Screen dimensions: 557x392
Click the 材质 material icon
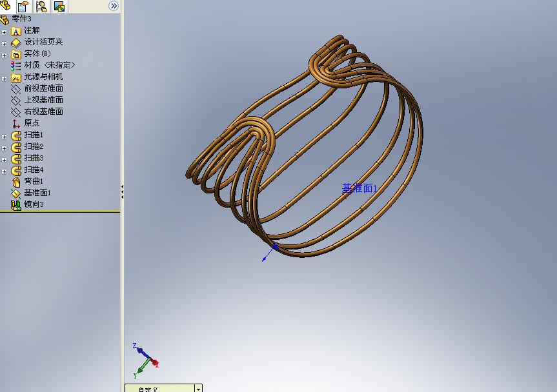pos(15,66)
